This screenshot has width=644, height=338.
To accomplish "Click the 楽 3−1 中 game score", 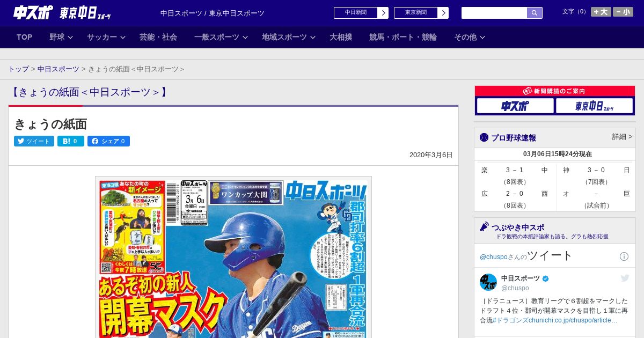I will tap(515, 170).
